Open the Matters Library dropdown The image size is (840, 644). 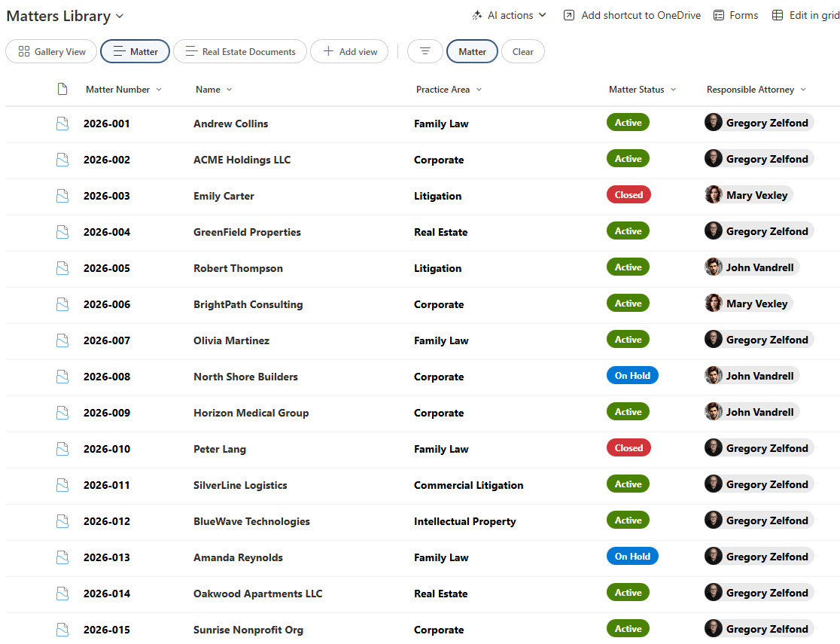[x=119, y=15]
